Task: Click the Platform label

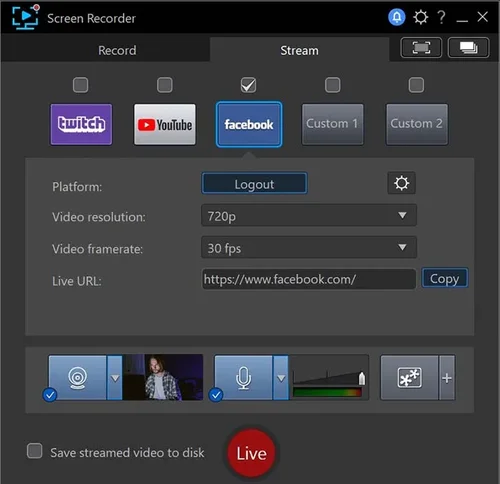Action: point(77,187)
